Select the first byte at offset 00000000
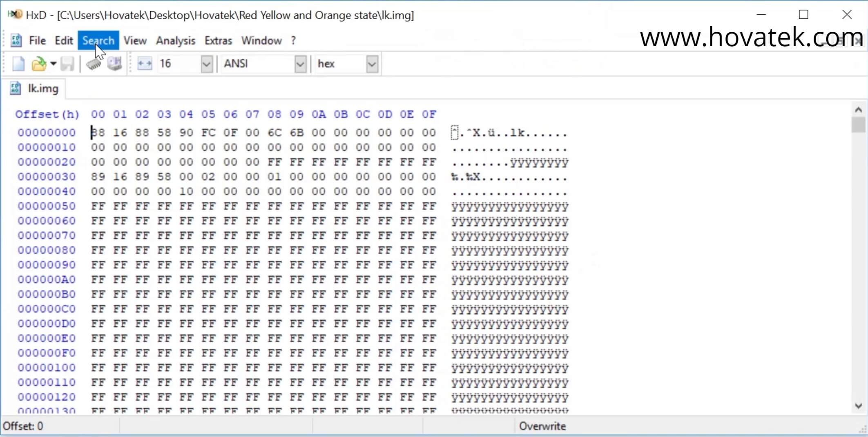 coord(98,132)
